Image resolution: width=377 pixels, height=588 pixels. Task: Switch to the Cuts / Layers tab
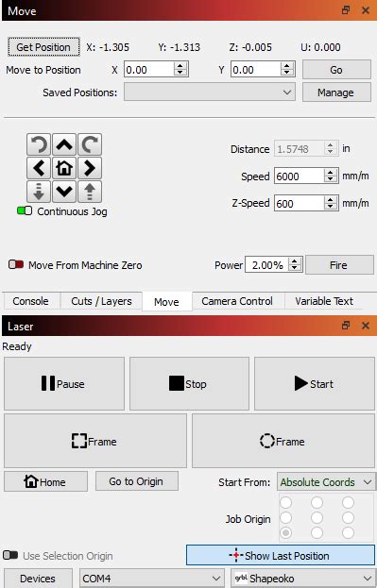(x=101, y=301)
